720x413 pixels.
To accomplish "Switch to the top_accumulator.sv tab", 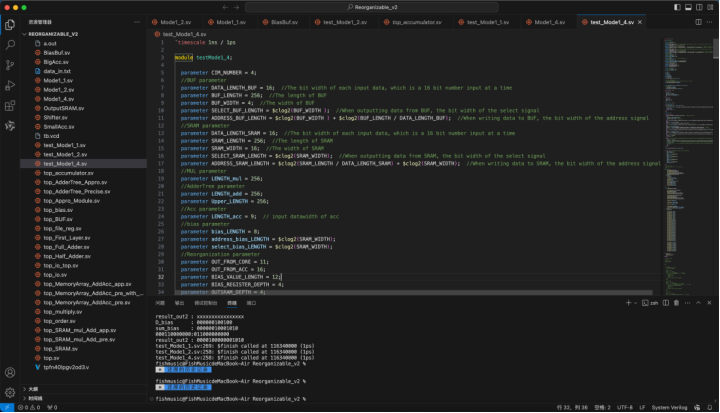I will (416, 21).
